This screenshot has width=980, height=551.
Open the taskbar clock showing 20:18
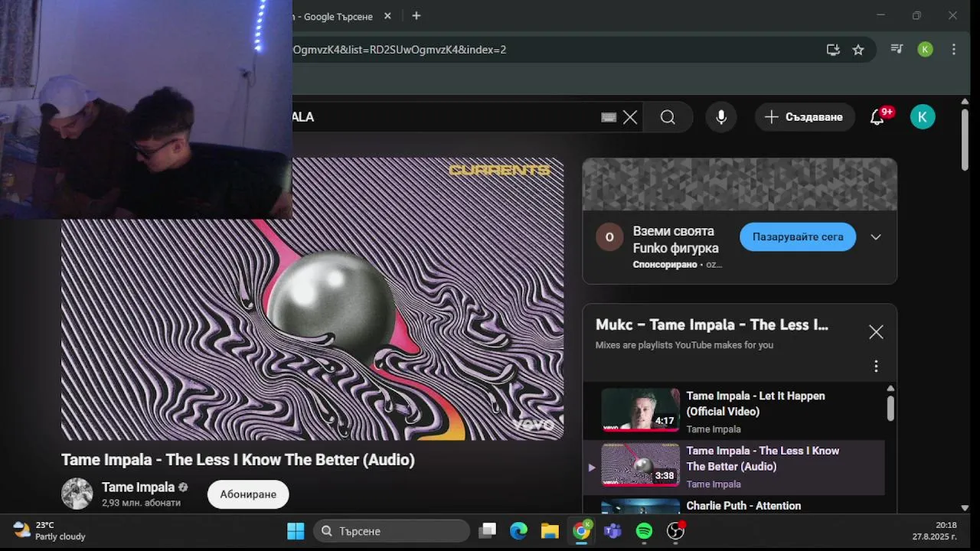934,531
